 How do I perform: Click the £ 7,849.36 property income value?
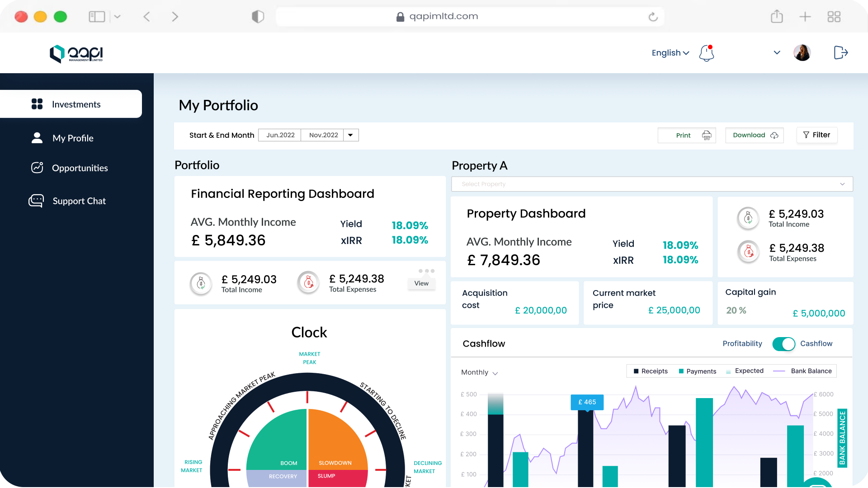(x=504, y=260)
